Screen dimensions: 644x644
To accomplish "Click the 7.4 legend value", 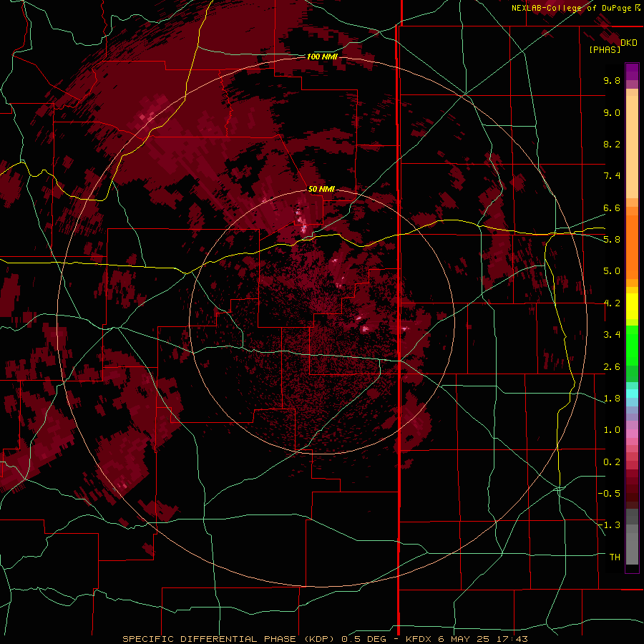I will [612, 176].
